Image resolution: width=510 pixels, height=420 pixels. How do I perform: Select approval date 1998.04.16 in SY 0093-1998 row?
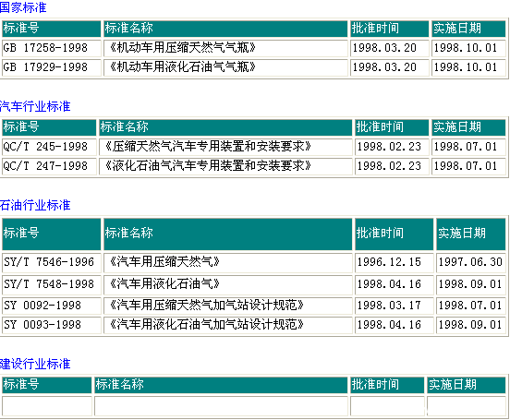point(389,325)
